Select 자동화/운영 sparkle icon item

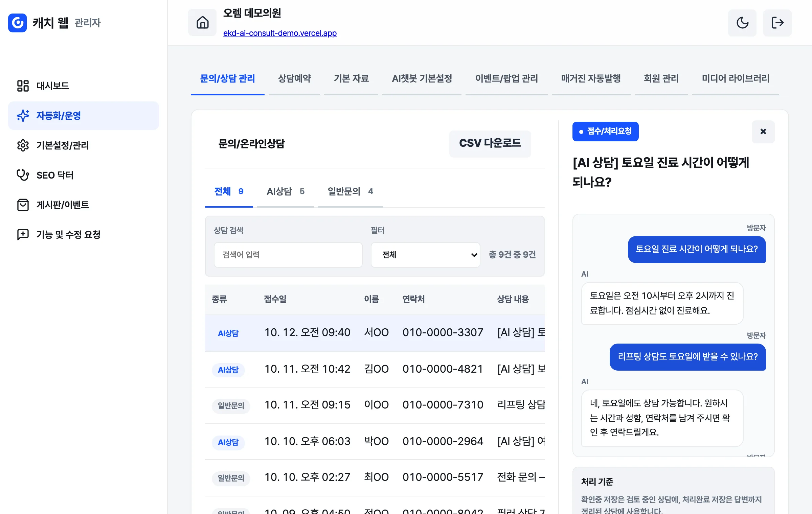tap(83, 116)
